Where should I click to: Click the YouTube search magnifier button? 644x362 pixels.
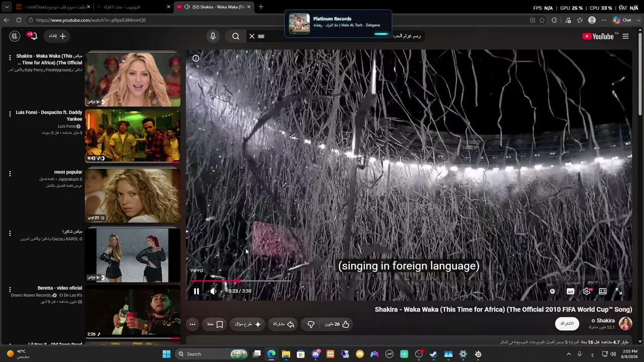(x=235, y=36)
